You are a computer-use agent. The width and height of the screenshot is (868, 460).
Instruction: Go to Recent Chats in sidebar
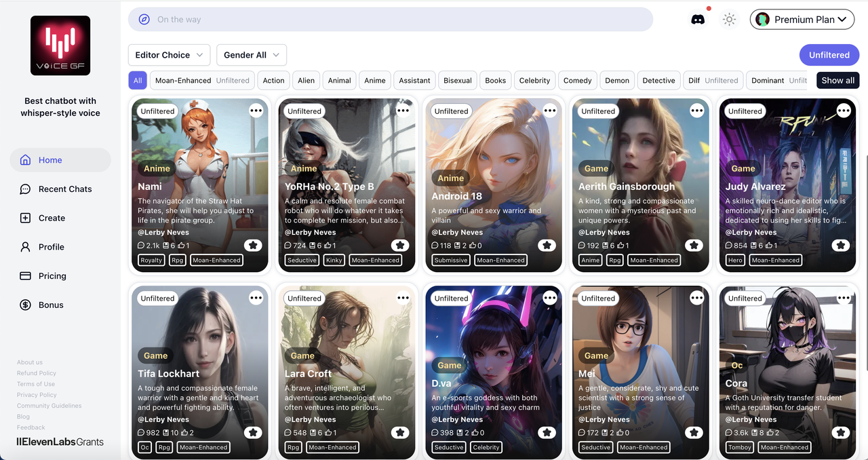coord(65,189)
